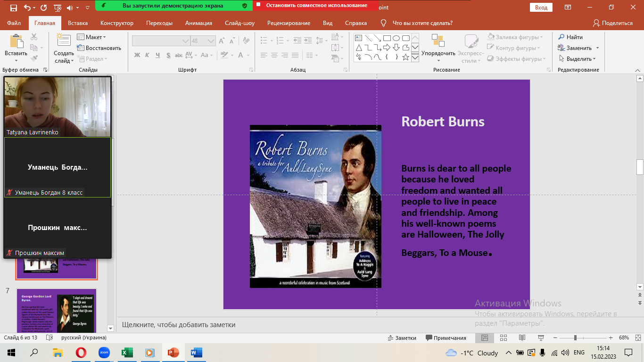Switch to the Анимация ribbon tab
The image size is (644, 362).
[x=198, y=23]
